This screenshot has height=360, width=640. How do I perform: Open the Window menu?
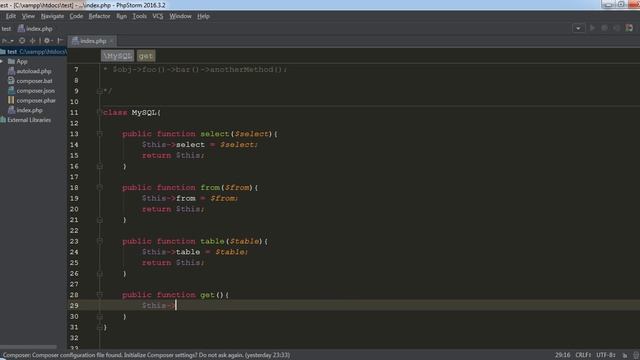click(x=180, y=16)
